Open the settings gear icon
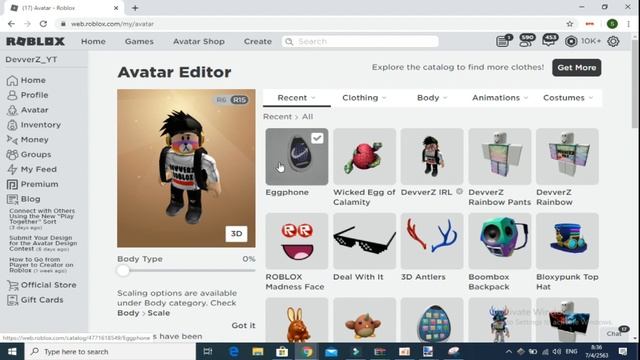The height and width of the screenshot is (360, 640). (613, 41)
